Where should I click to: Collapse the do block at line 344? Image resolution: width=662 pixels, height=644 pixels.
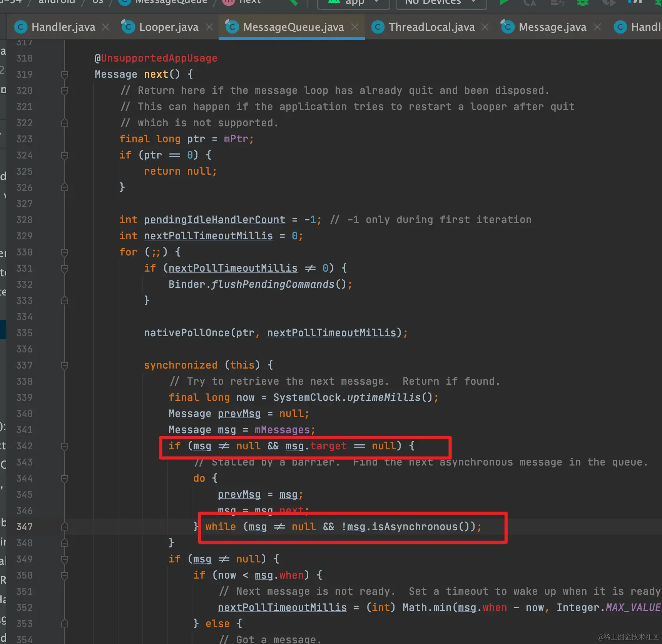[65, 478]
